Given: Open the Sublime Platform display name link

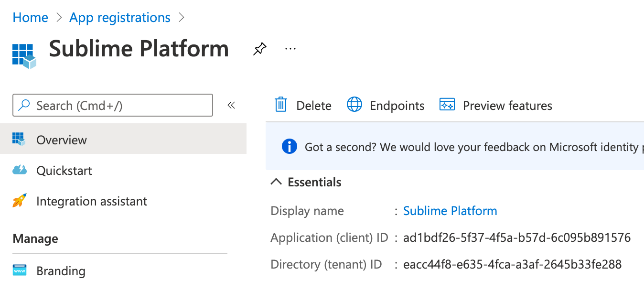Looking at the screenshot, I should click(450, 211).
